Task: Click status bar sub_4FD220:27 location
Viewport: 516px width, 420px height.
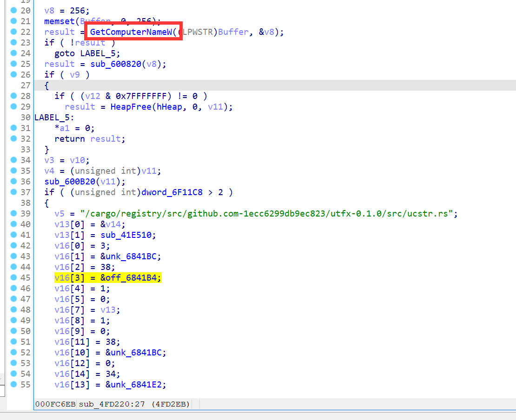Action: (112, 404)
